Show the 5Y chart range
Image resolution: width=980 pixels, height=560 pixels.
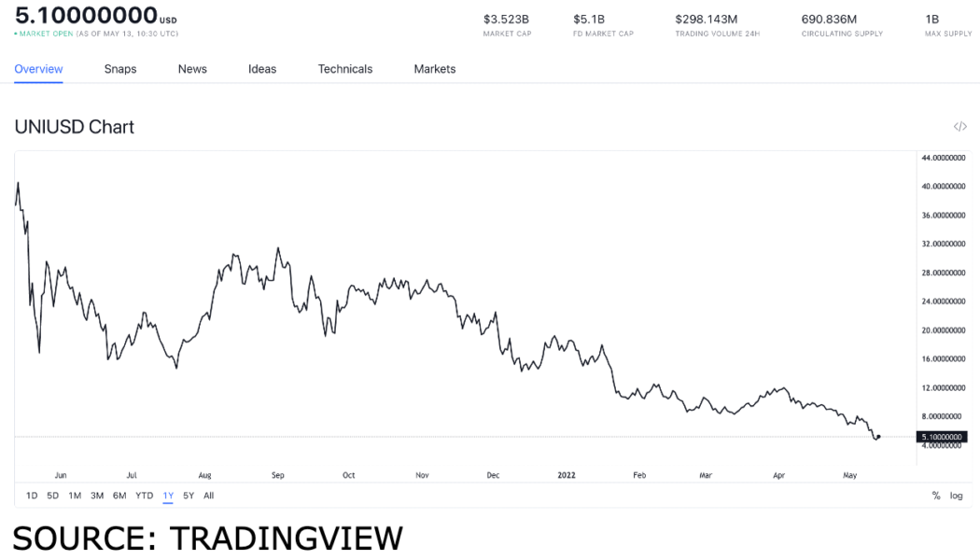click(189, 496)
